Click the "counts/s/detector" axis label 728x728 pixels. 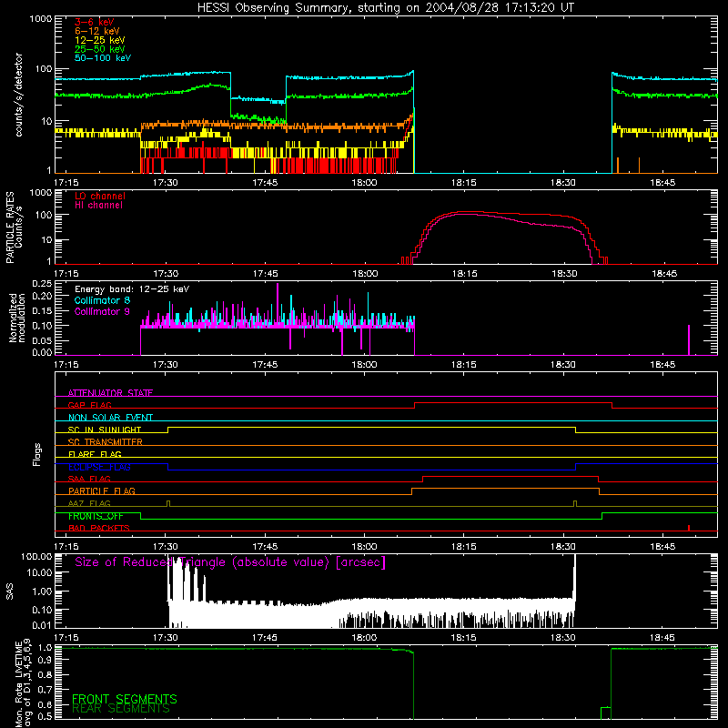pos(18,95)
